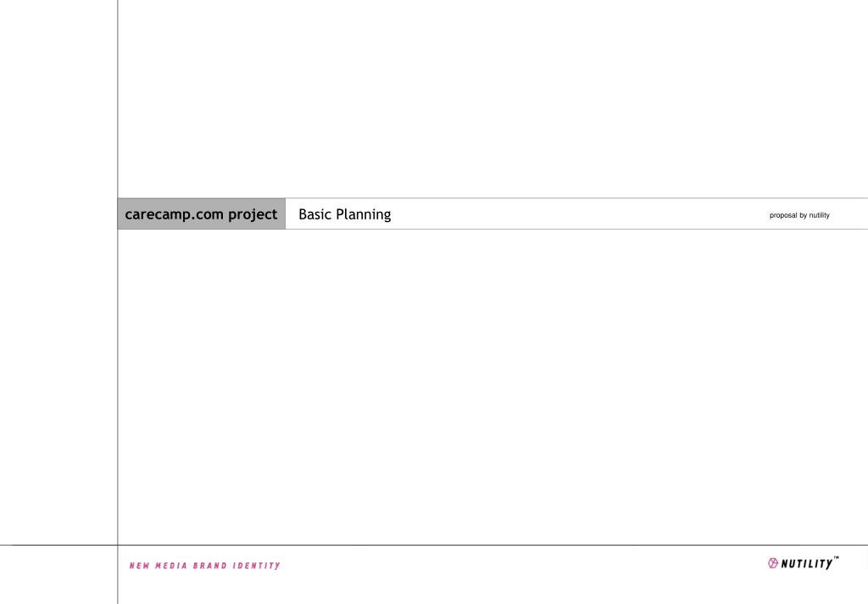
Task: Click the 'carecamp.com project' title block
Action: (x=202, y=213)
